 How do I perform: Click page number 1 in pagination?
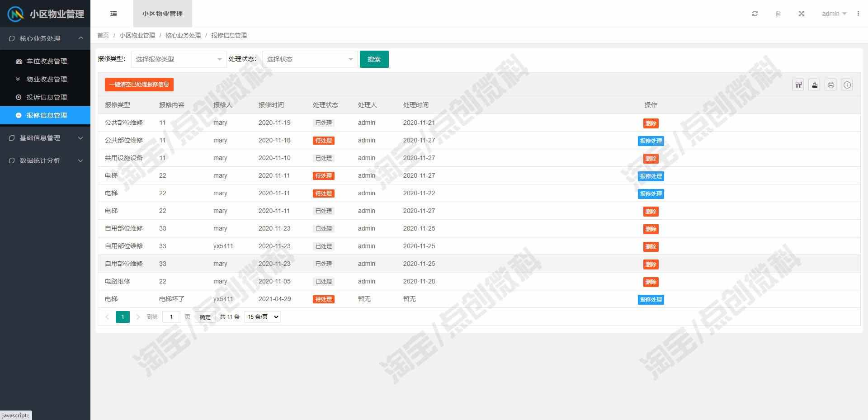point(123,317)
